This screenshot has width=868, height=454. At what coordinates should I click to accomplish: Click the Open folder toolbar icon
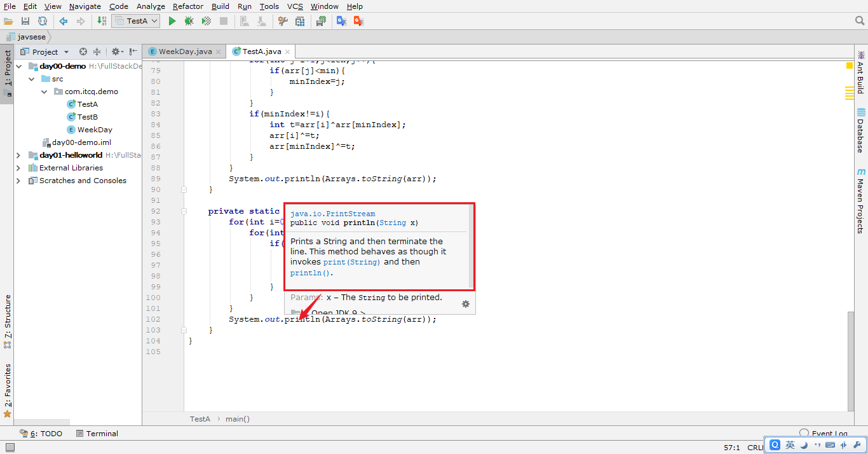[x=8, y=21]
